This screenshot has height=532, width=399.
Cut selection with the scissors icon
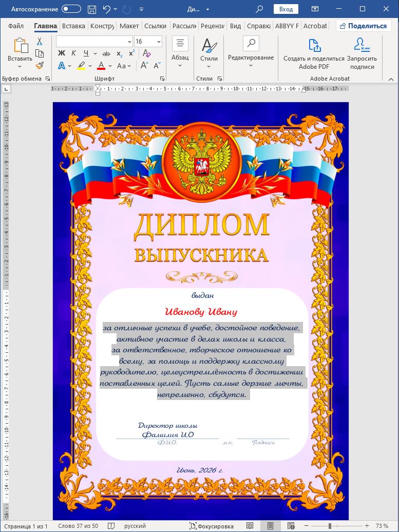tap(40, 42)
